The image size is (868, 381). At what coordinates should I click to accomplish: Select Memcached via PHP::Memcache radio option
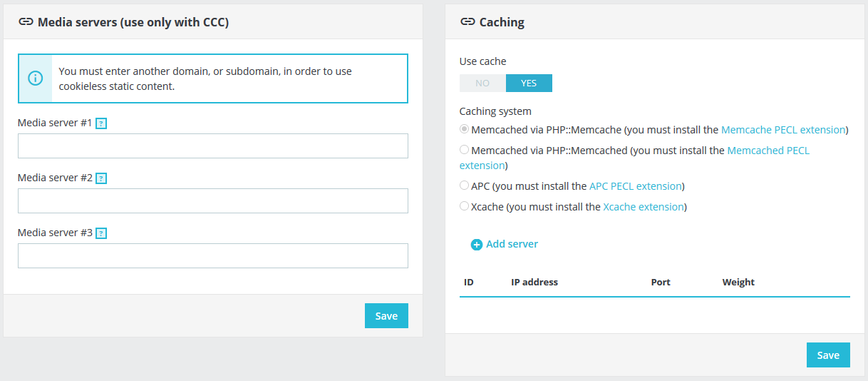[x=465, y=130]
